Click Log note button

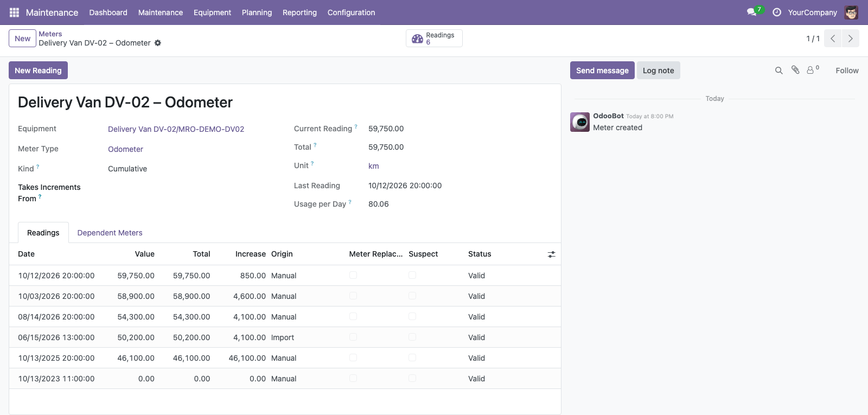(658, 71)
